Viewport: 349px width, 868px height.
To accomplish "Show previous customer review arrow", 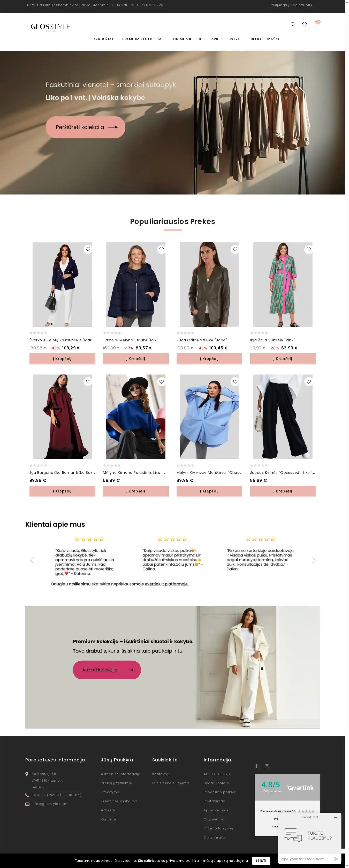I will [x=32, y=560].
